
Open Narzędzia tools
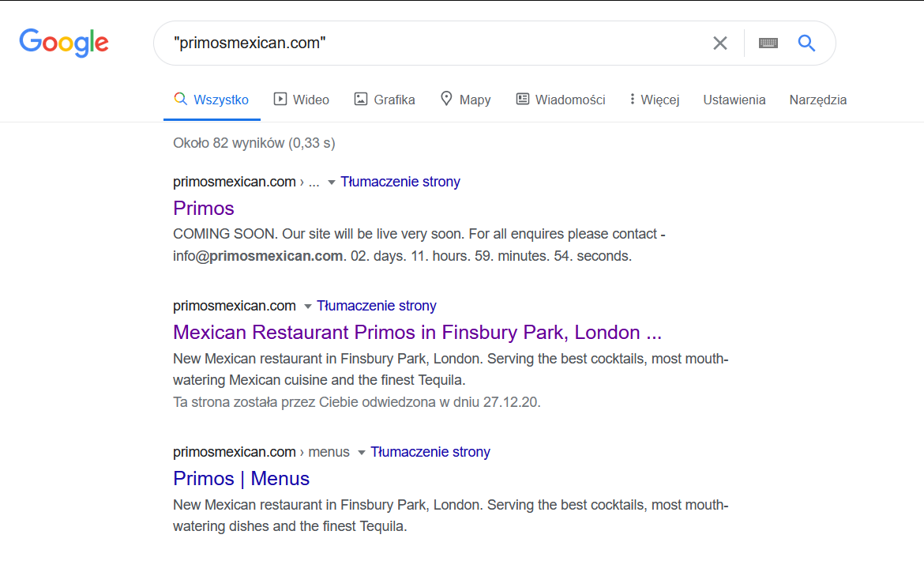(818, 100)
